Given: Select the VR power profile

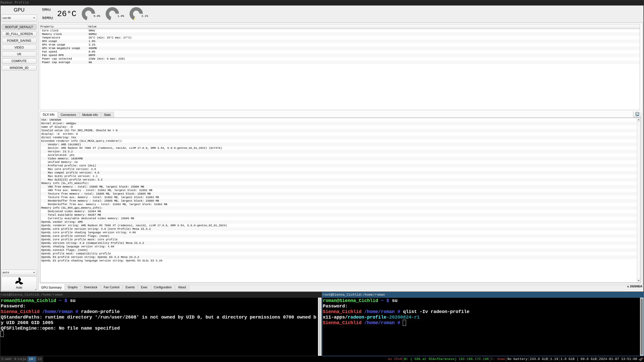Looking at the screenshot, I should click(x=19, y=54).
